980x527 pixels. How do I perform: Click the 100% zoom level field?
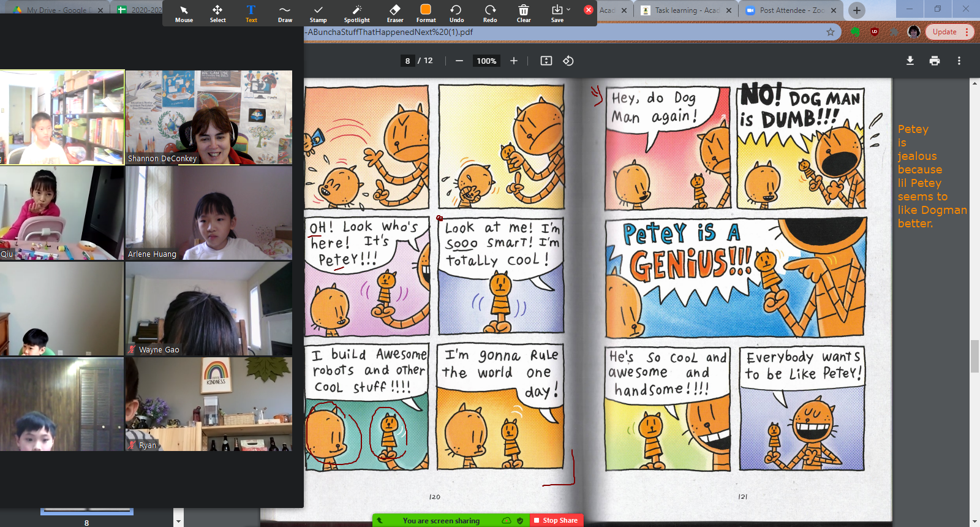click(x=486, y=61)
